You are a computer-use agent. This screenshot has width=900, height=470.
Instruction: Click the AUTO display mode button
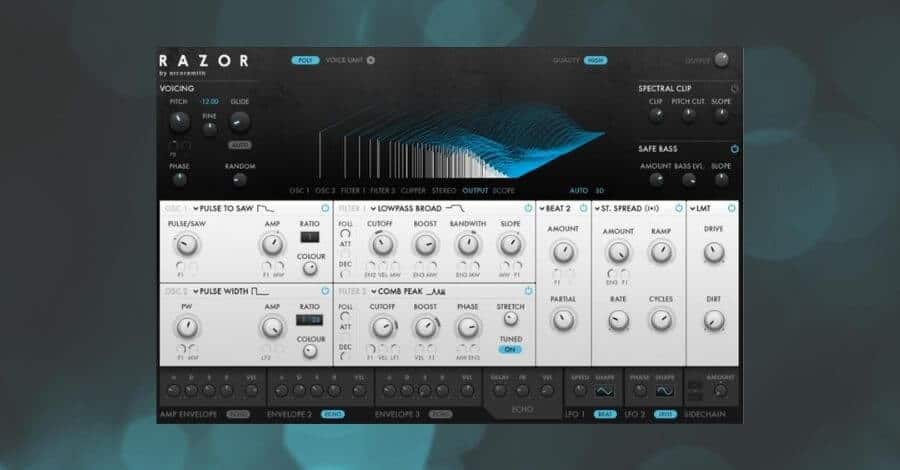[x=579, y=191]
